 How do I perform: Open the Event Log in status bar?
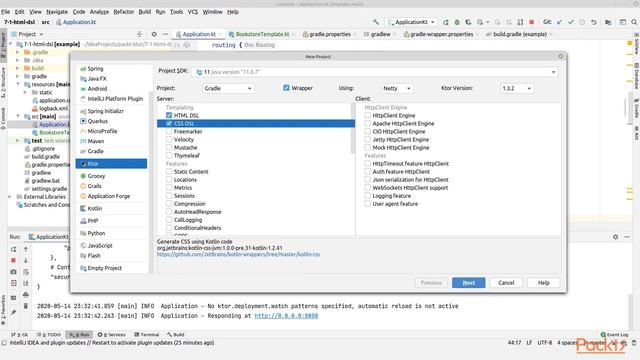(615, 335)
